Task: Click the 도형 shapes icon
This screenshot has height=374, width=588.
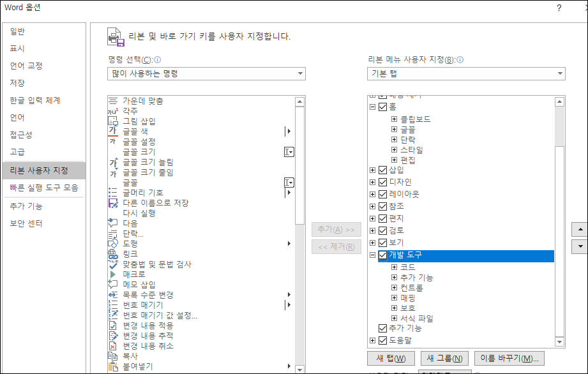Action: click(x=113, y=244)
